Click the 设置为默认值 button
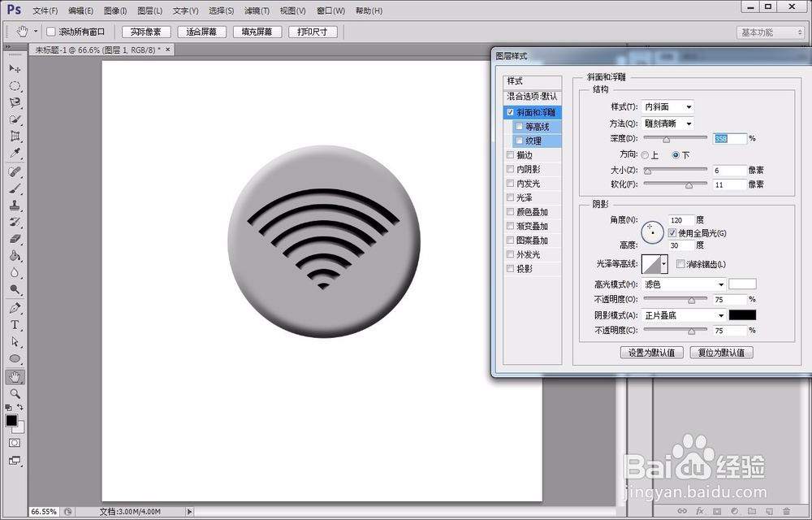Viewport: 812px width, 520px height. tap(651, 353)
